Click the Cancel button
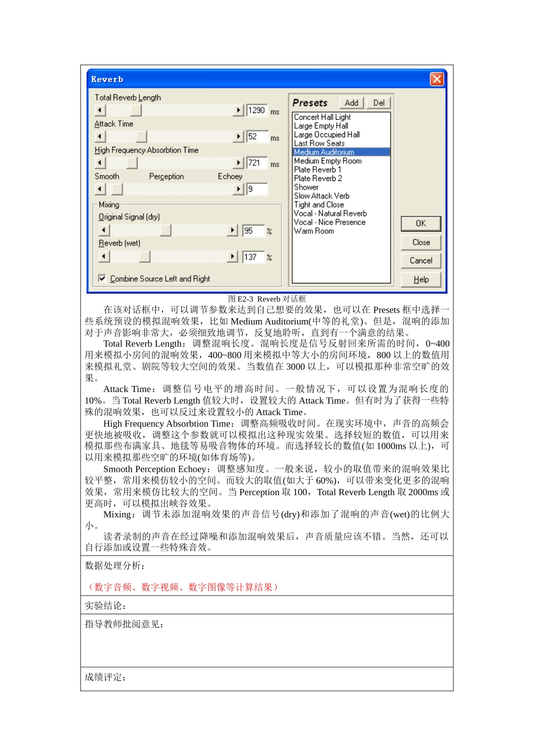 pyautogui.click(x=421, y=261)
